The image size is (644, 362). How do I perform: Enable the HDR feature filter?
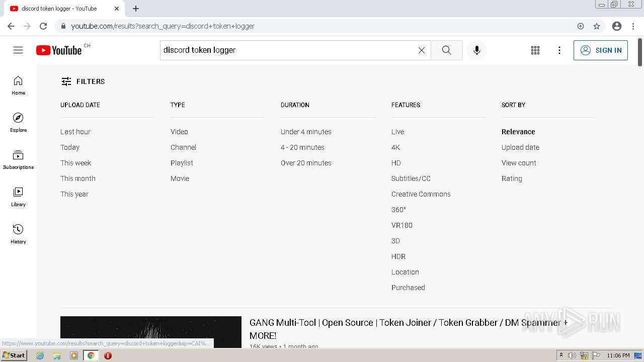(x=398, y=256)
